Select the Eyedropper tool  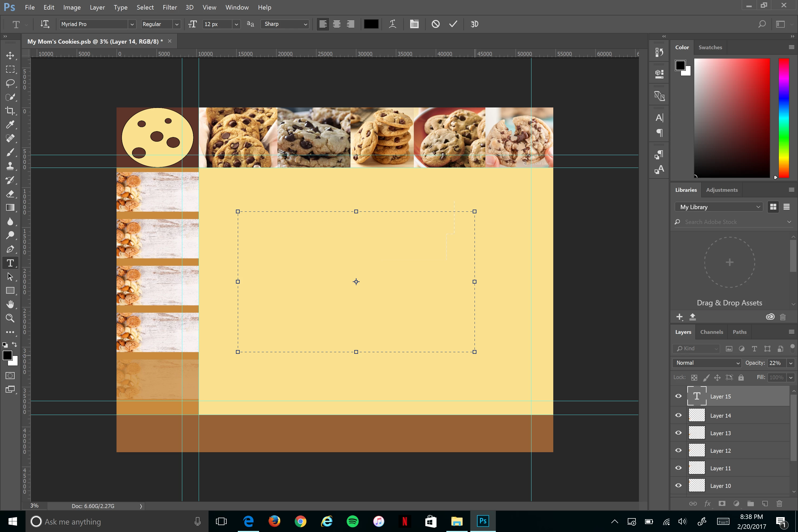(10, 124)
